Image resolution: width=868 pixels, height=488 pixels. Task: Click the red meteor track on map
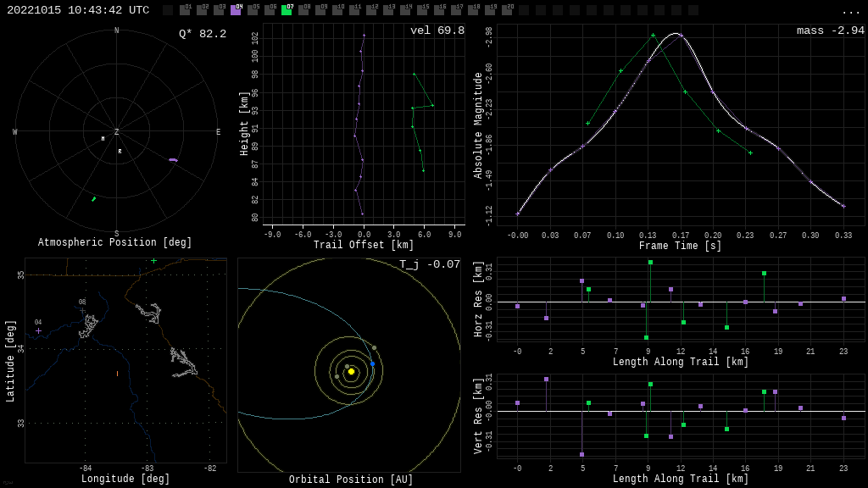click(x=117, y=374)
